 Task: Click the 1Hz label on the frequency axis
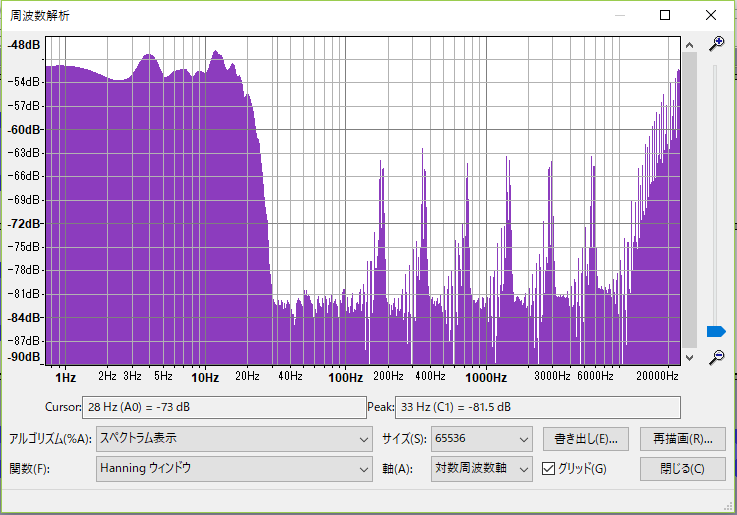(x=65, y=378)
